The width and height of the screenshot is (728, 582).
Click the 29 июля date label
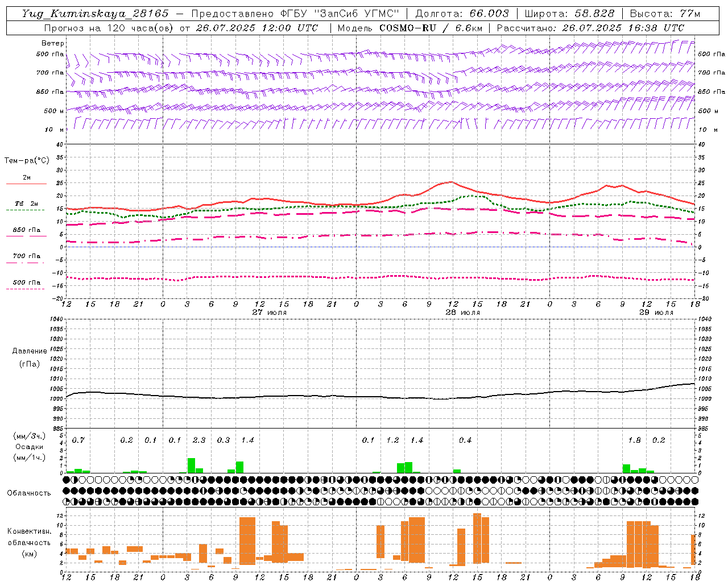pyautogui.click(x=656, y=312)
